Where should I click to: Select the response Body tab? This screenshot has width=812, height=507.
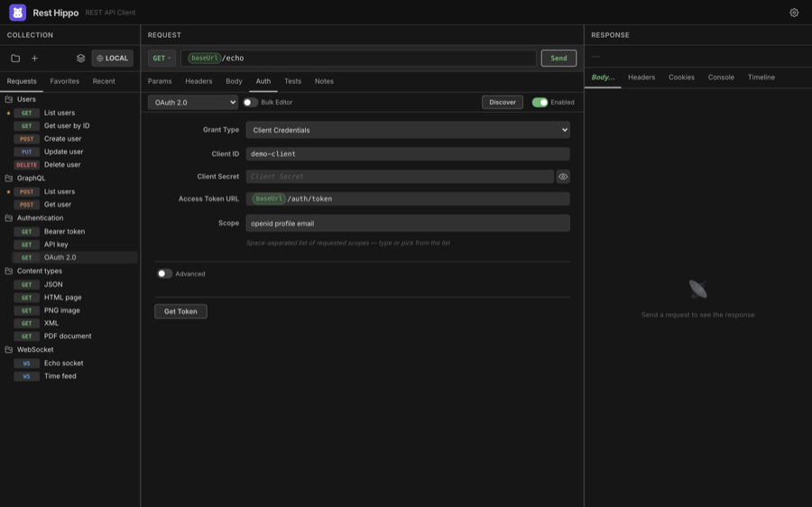603,78
